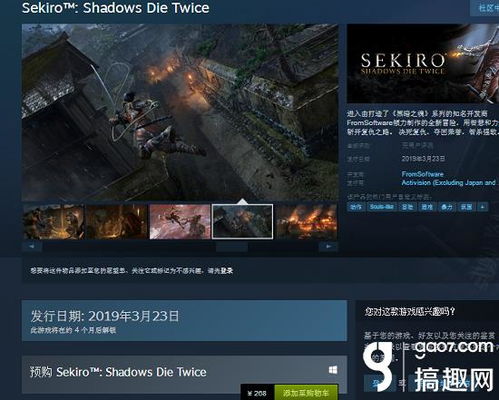Open the FromSoftware developer link
499x400 pixels.
pyautogui.click(x=422, y=174)
